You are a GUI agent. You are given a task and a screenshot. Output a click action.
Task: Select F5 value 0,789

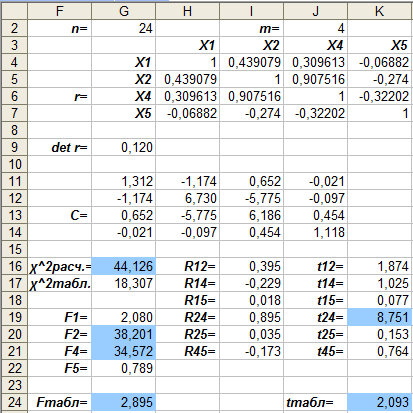pos(123,368)
